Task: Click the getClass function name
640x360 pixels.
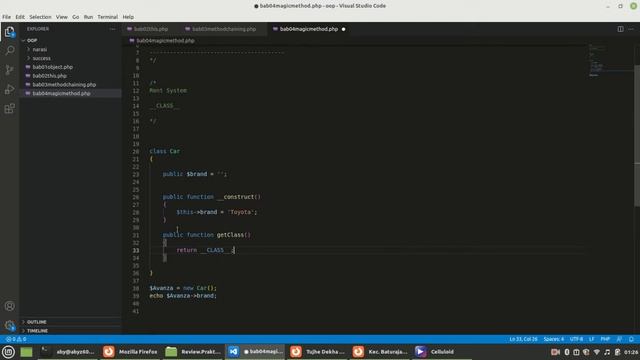Action: tap(230, 235)
